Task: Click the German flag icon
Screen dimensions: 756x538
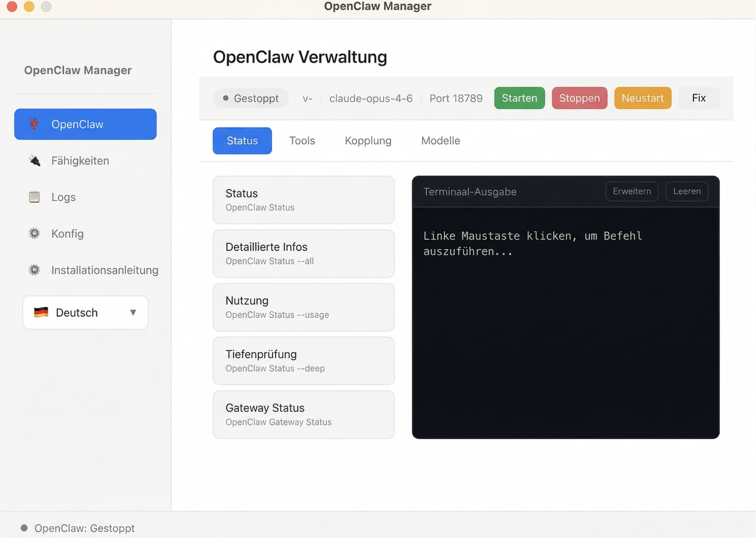Action: click(x=40, y=312)
